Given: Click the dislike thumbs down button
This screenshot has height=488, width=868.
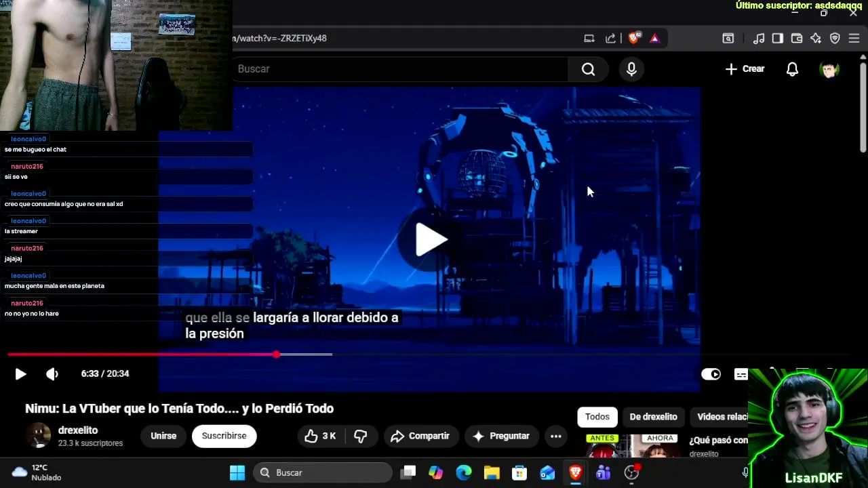Looking at the screenshot, I should (x=361, y=436).
